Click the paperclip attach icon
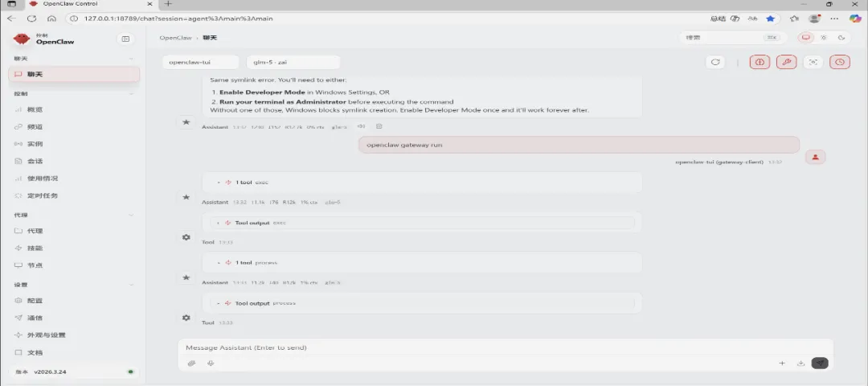868x386 pixels. coord(191,363)
